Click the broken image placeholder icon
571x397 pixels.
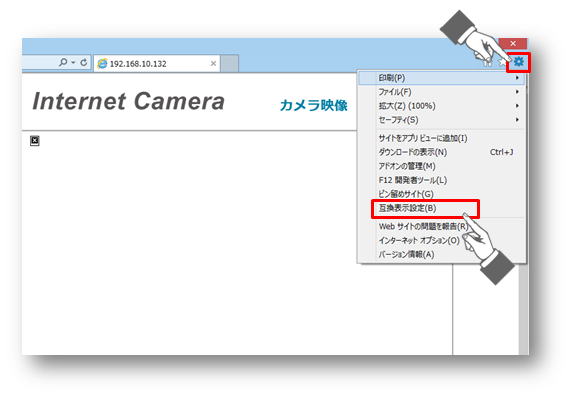click(x=35, y=141)
